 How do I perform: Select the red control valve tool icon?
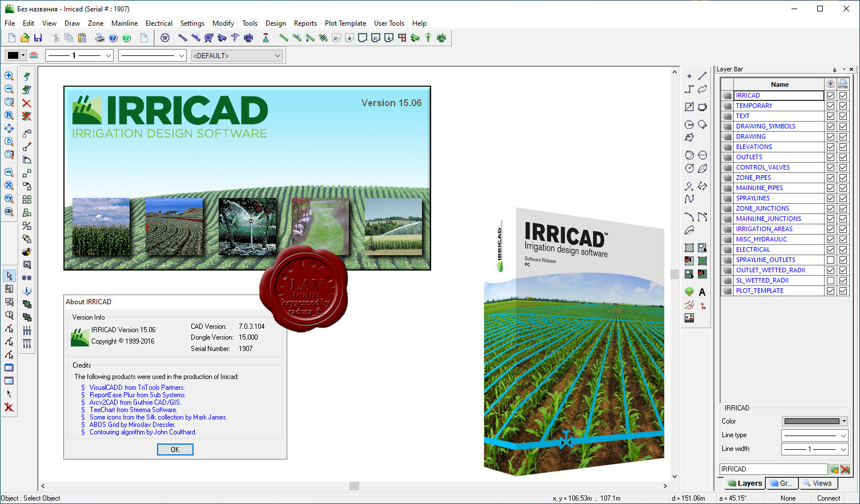(266, 38)
